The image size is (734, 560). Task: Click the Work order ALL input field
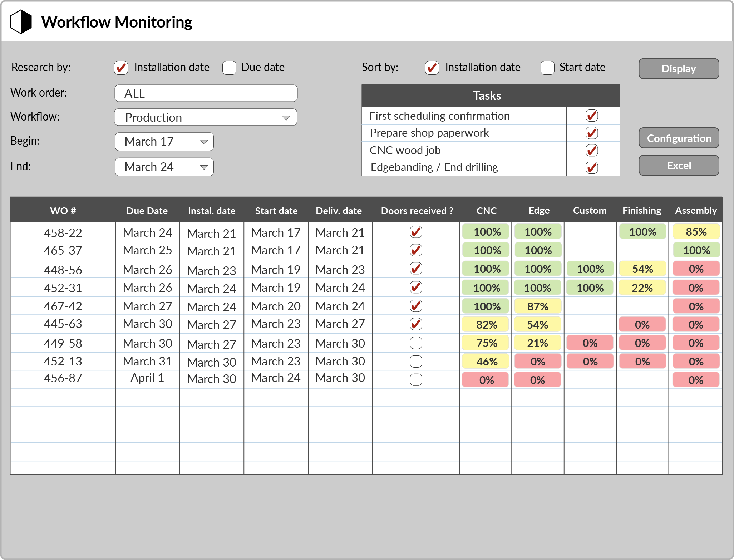[x=206, y=93]
